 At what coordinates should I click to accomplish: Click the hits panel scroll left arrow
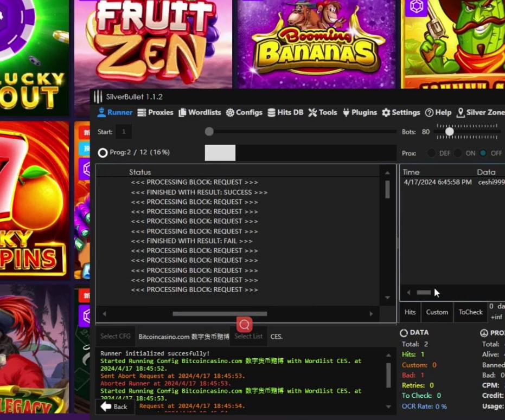[408, 293]
